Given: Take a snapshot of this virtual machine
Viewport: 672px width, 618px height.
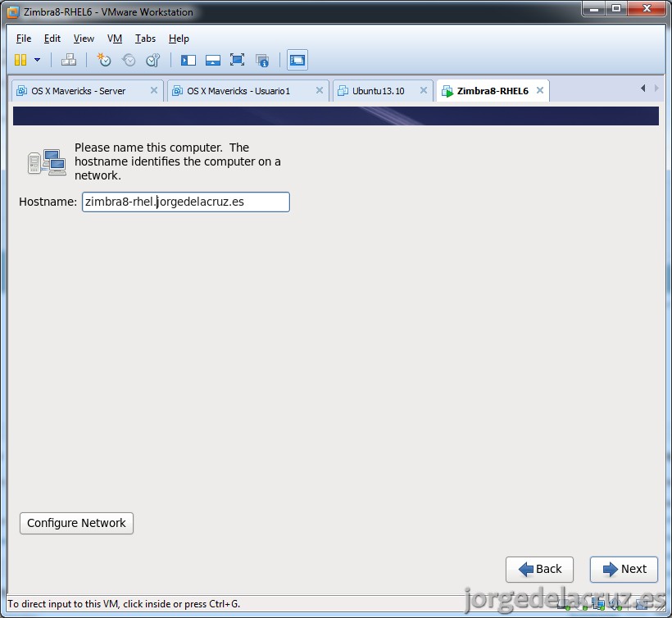Looking at the screenshot, I should (104, 60).
